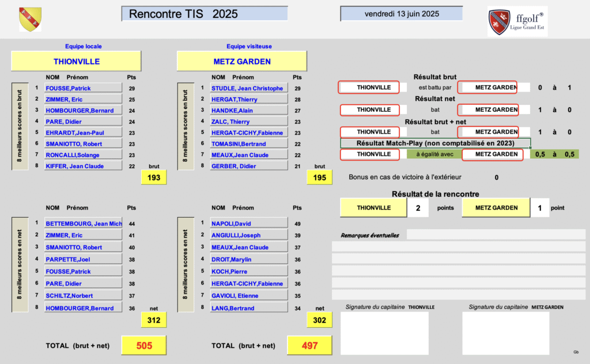Click player BETTEMBOURG, Jean Mich in net scores
Screen dimensions: 590x364
click(x=83, y=223)
